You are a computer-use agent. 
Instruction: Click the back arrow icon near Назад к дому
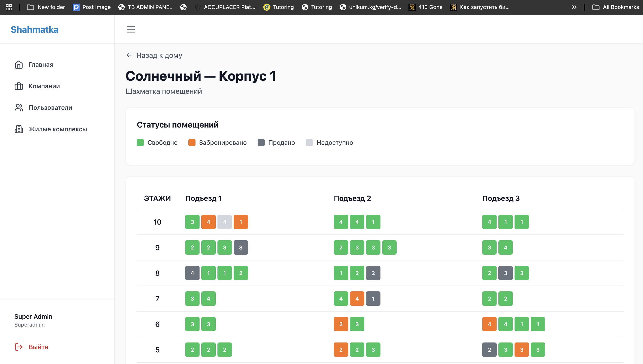tap(129, 55)
